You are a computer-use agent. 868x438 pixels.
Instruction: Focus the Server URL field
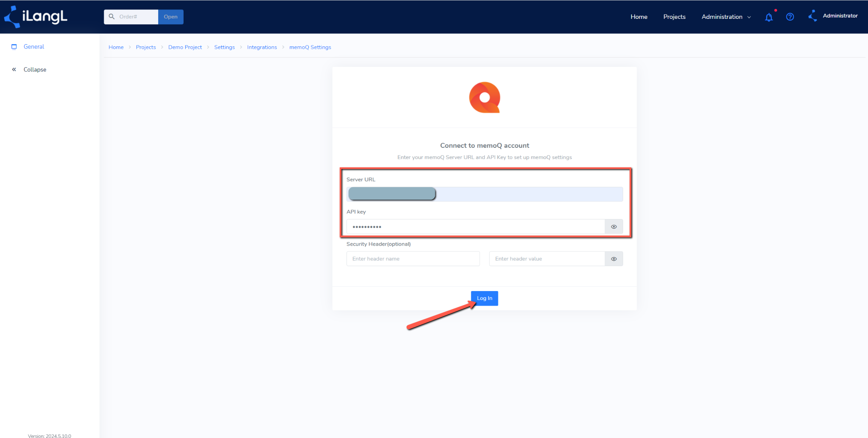(x=485, y=194)
